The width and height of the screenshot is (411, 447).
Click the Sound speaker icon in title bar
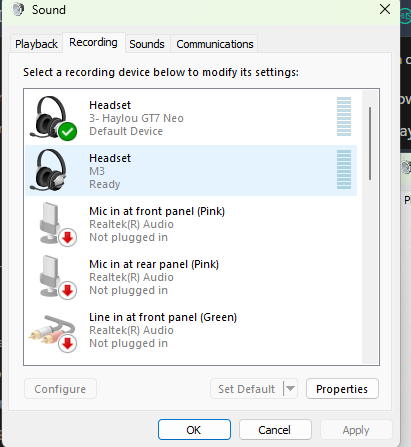click(18, 9)
